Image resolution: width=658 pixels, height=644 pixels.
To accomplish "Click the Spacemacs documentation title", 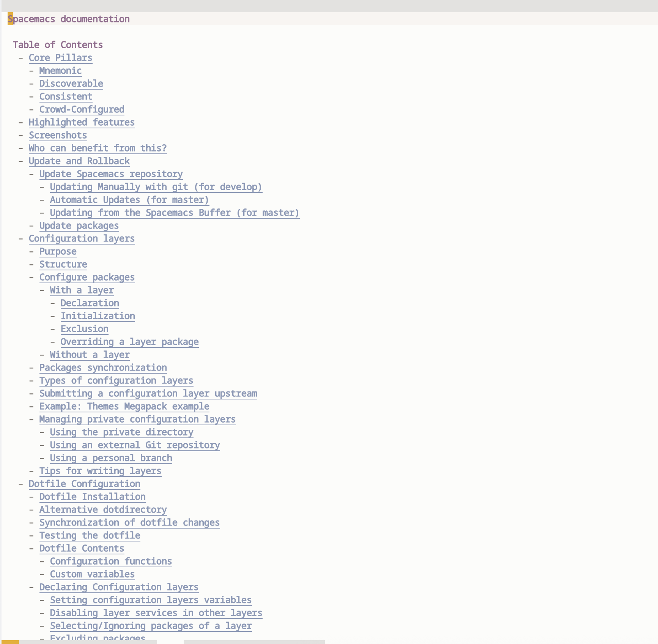I will pyautogui.click(x=69, y=19).
